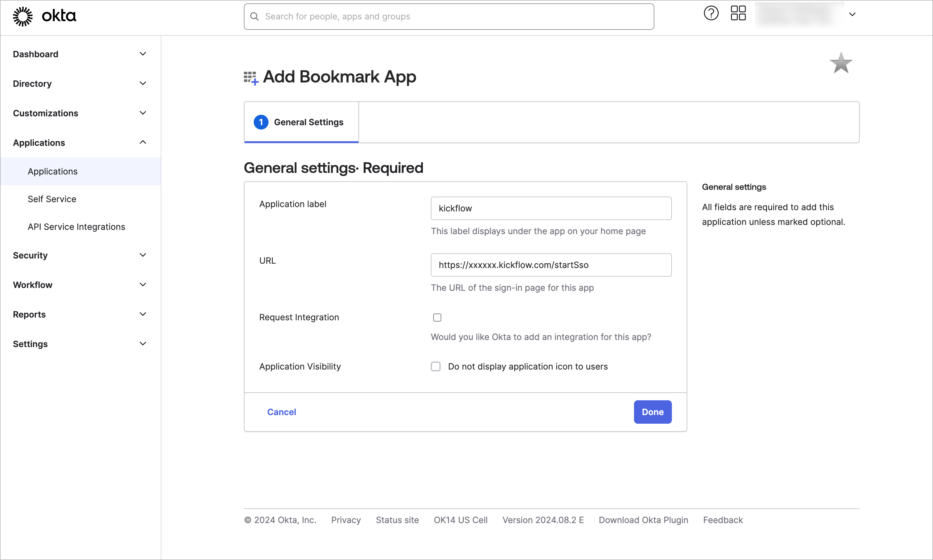Click the Cancel link
This screenshot has width=933, height=560.
[x=281, y=412]
